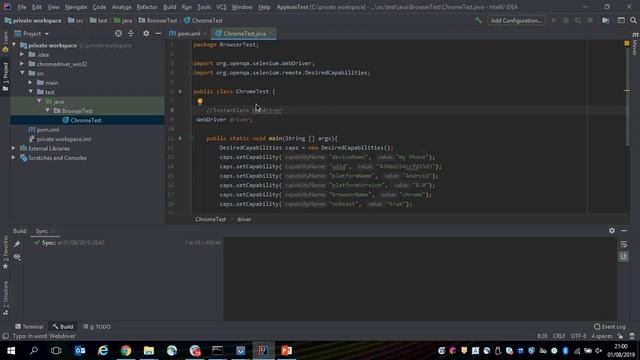Toggle scroll-to-end icon in Build output

[x=623, y=256]
